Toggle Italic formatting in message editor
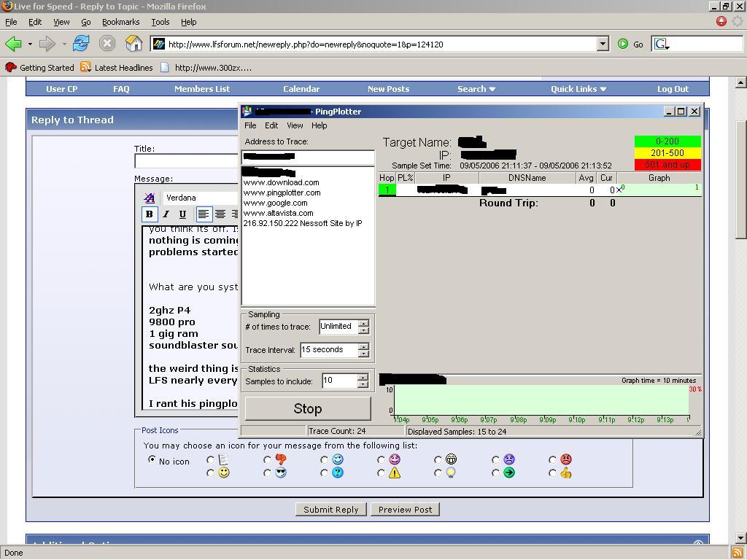The width and height of the screenshot is (747, 560). click(x=166, y=214)
